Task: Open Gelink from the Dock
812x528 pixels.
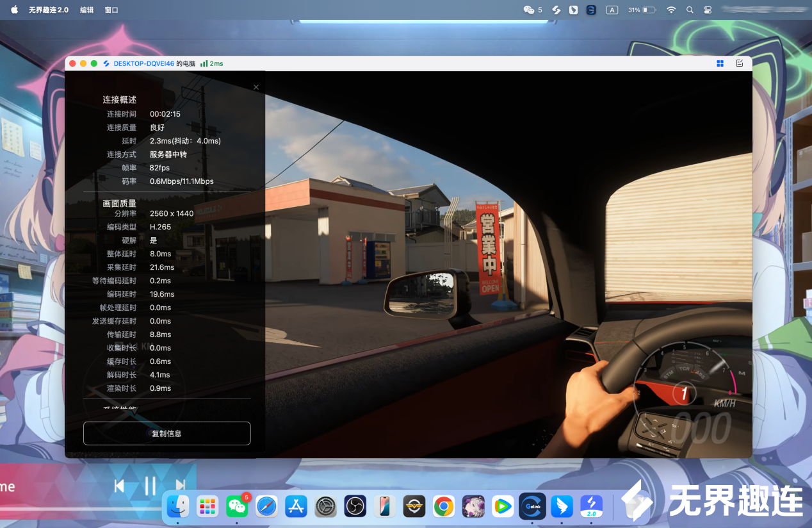Action: [x=532, y=506]
